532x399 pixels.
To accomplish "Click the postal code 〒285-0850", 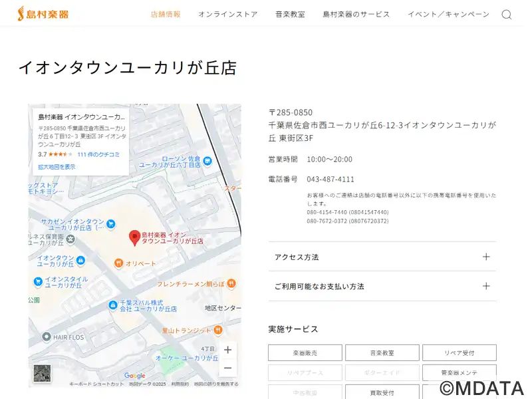I will click(x=291, y=112).
